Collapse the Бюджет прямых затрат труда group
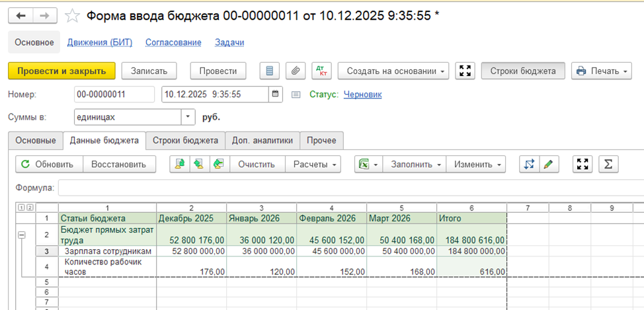This screenshot has height=310, width=644. pyautogui.click(x=21, y=235)
